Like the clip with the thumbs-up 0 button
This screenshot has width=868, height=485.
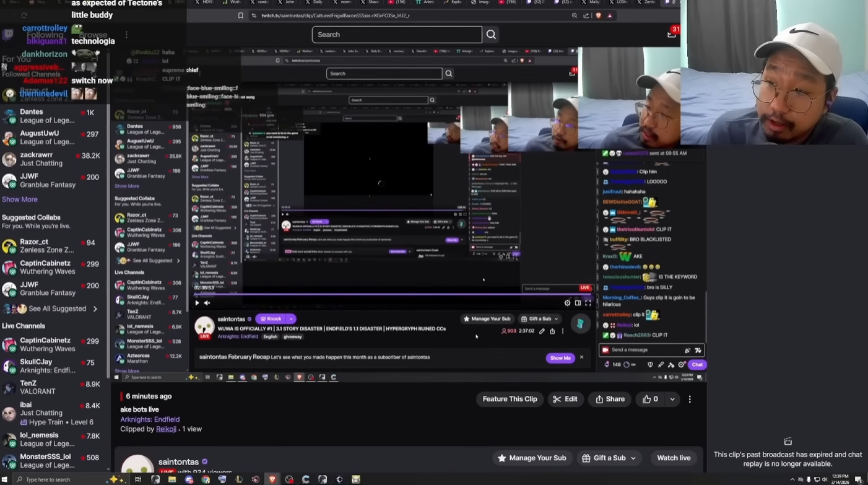pos(650,400)
